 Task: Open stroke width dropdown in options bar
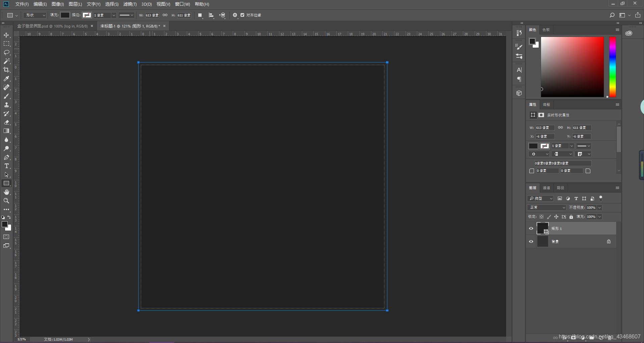point(114,15)
